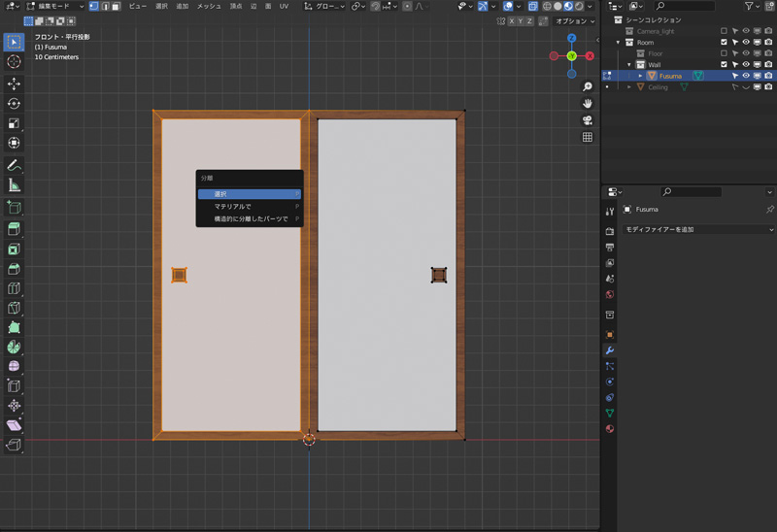This screenshot has width=777, height=532.
Task: Click the green Y axis gizmo ball
Action: point(572,56)
